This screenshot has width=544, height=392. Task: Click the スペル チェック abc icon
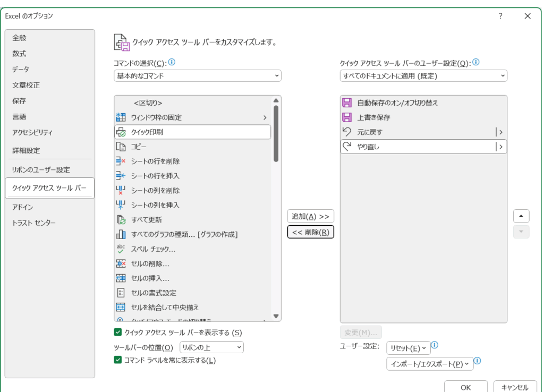coord(121,249)
